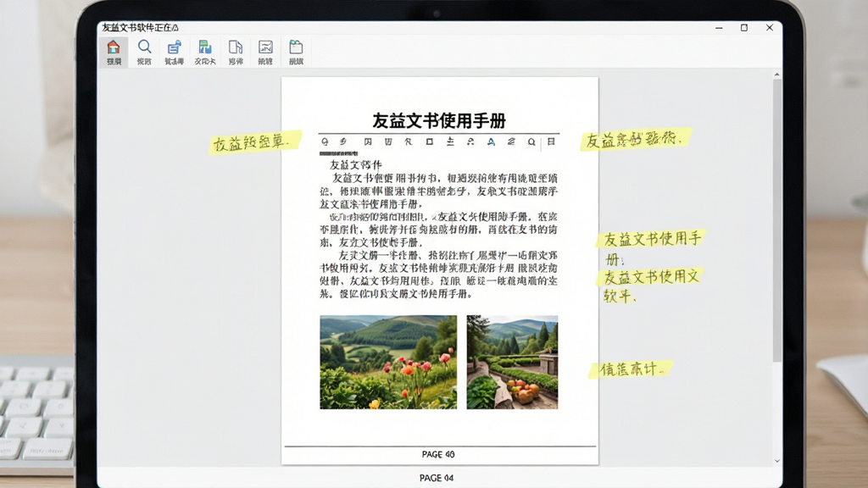Click the document title 友益文书使用手册
This screenshot has height=488, width=868.
(439, 120)
